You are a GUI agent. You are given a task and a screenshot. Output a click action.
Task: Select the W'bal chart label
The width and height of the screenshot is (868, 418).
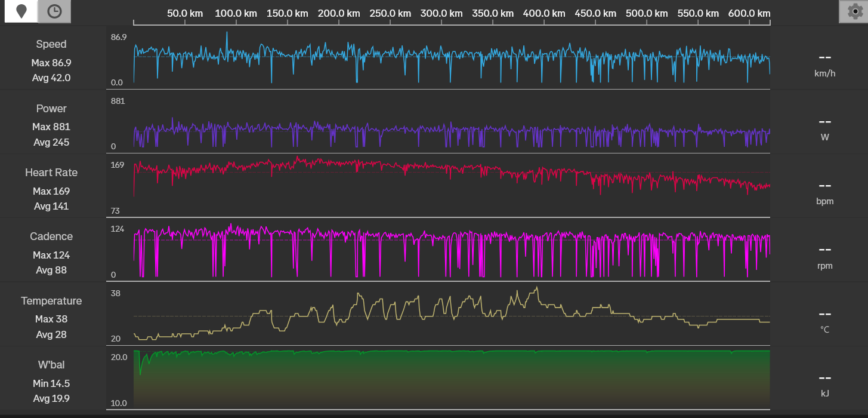51,365
